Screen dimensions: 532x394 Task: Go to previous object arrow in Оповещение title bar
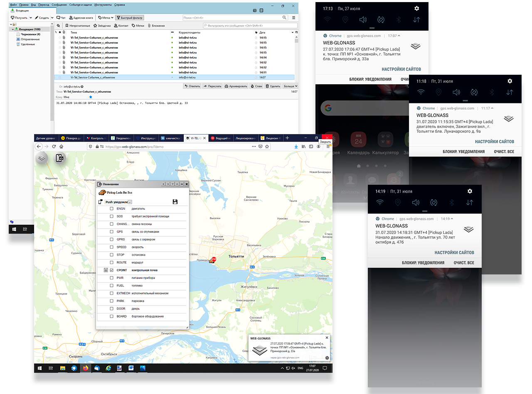tap(163, 184)
